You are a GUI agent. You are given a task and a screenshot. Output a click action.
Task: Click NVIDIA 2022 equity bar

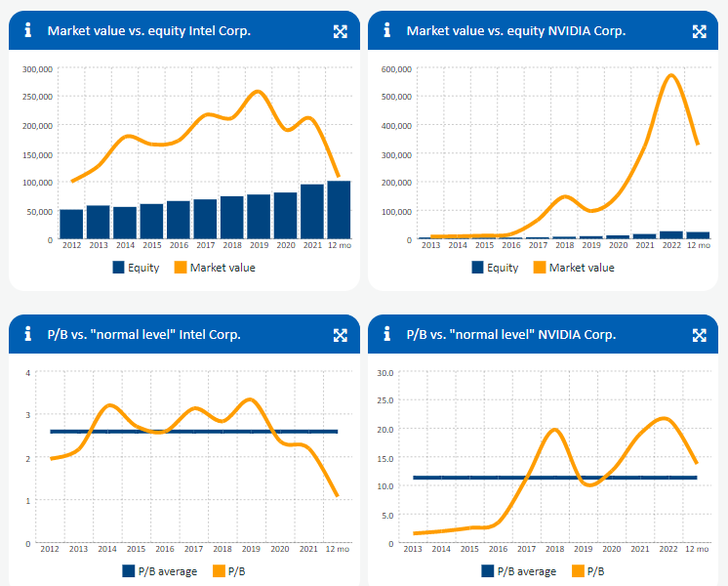point(671,235)
